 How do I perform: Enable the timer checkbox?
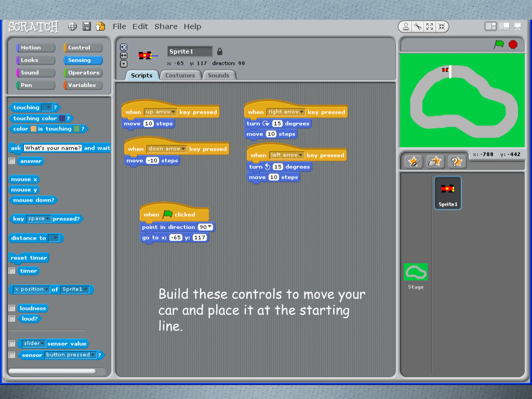tap(12, 271)
